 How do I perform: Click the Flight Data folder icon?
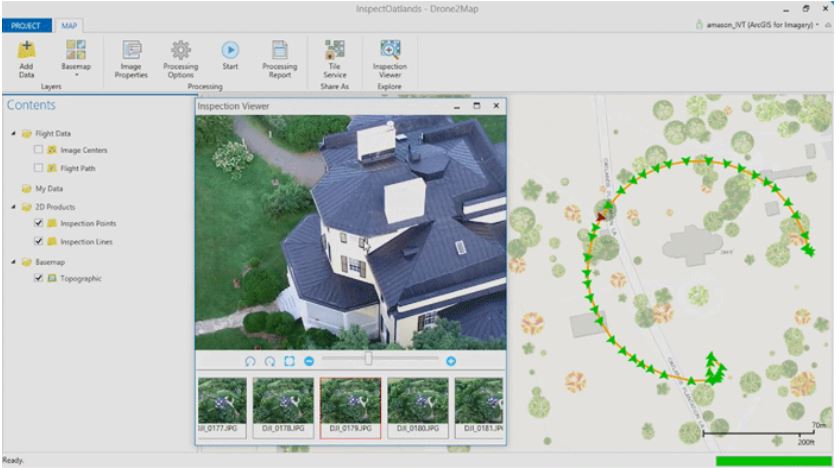coord(27,133)
